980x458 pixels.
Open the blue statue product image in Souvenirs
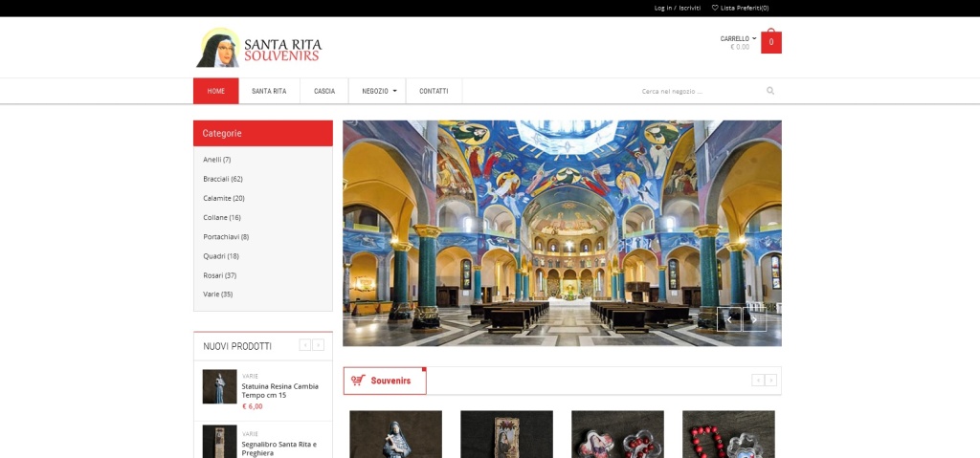click(x=395, y=434)
